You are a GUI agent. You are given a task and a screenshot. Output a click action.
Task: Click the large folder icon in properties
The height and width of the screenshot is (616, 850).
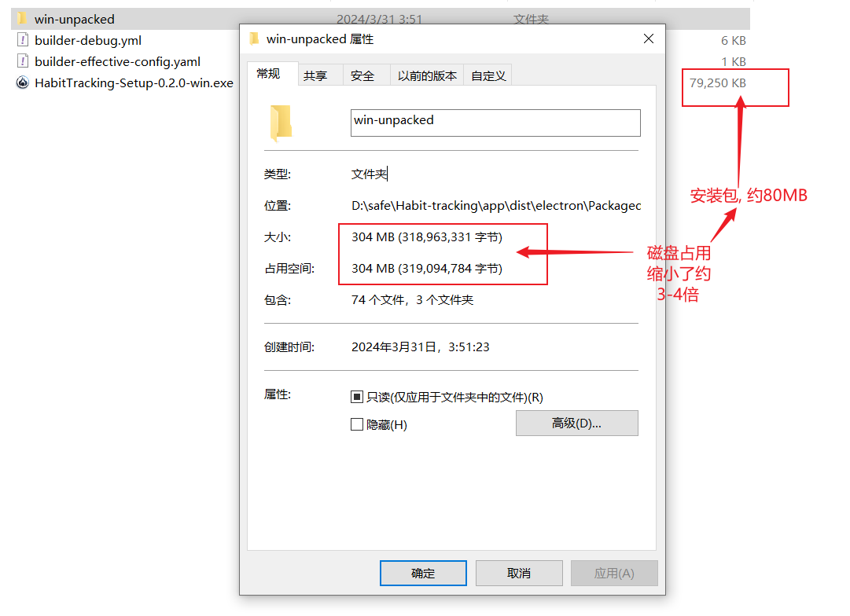coord(281,123)
